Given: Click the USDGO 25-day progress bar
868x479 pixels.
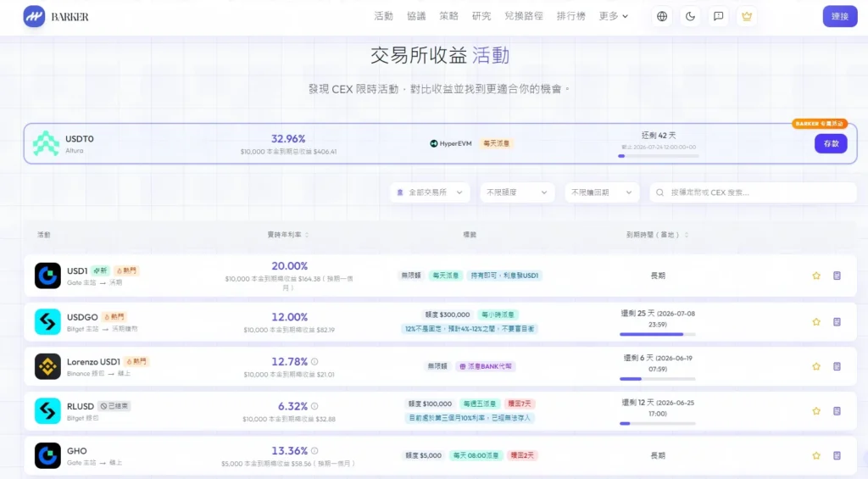Looking at the screenshot, I should point(658,335).
